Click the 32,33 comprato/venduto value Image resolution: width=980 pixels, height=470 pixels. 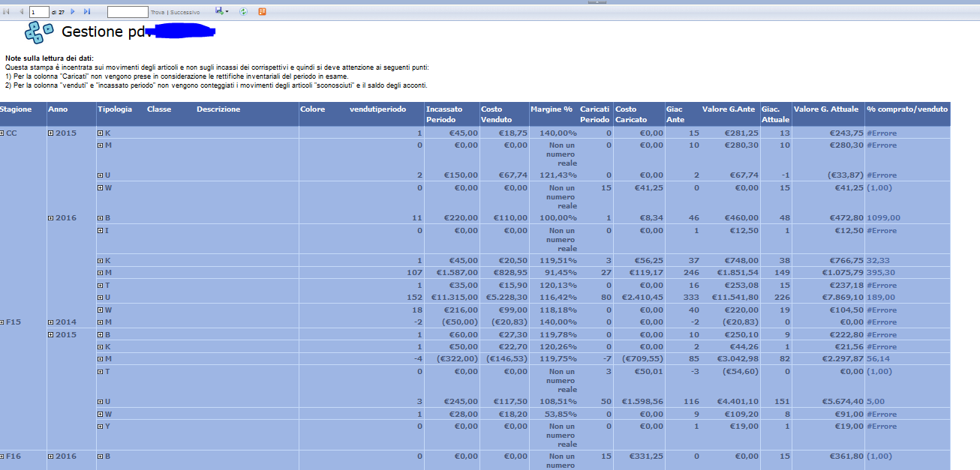(x=879, y=261)
